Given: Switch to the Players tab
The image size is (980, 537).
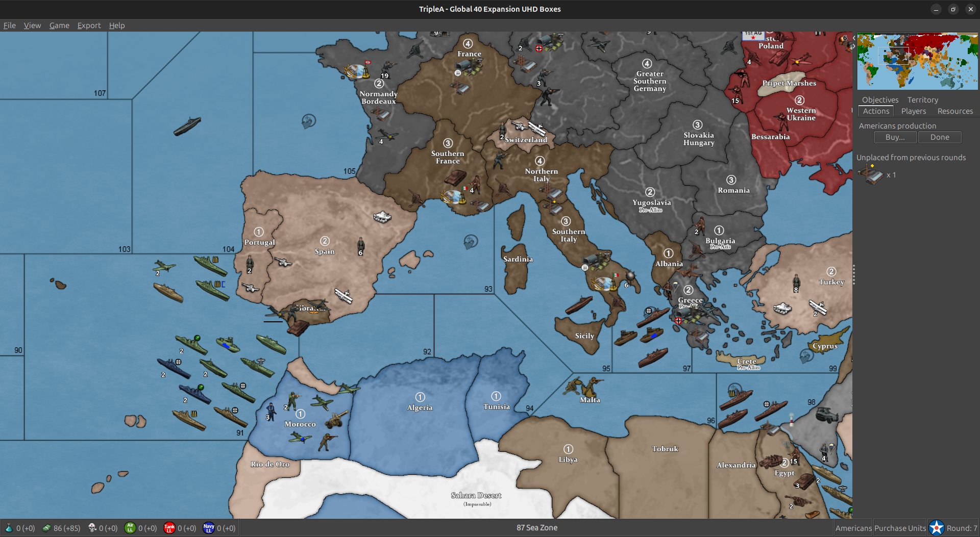Looking at the screenshot, I should point(913,111).
